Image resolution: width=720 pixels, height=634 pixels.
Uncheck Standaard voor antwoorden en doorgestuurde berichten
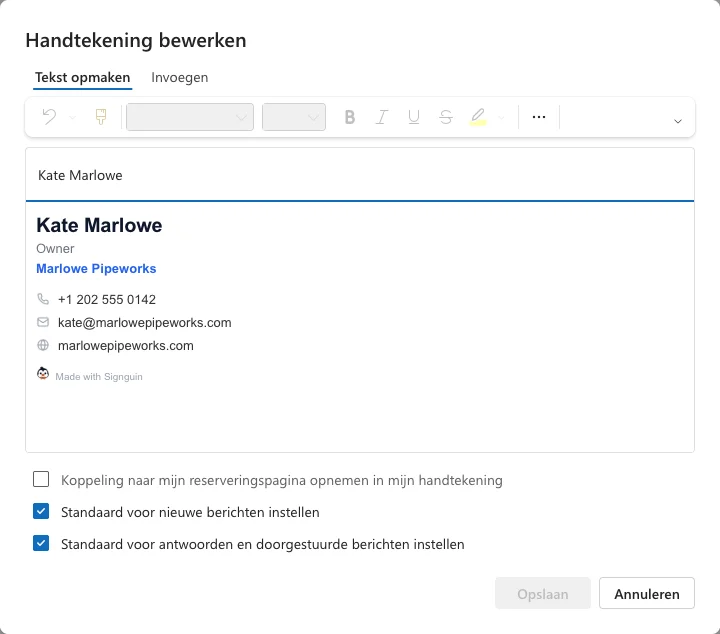click(41, 543)
